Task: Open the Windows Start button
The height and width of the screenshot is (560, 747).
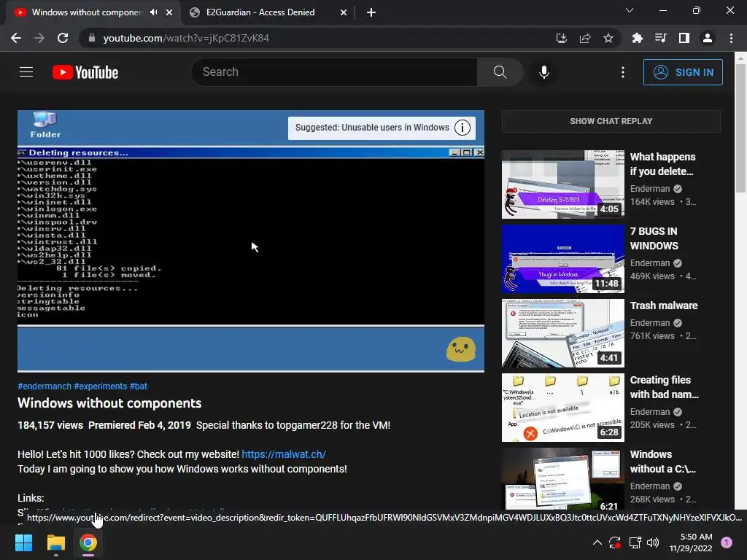Action: pyautogui.click(x=24, y=542)
